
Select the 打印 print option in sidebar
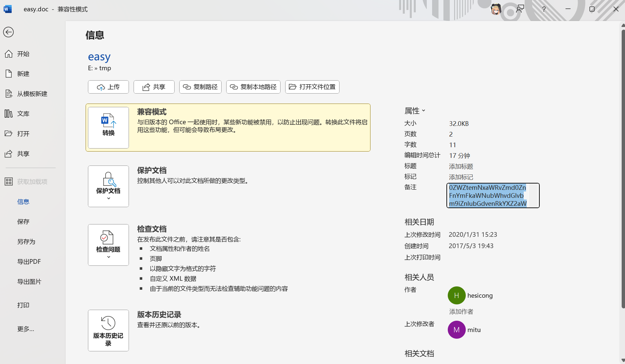point(23,305)
